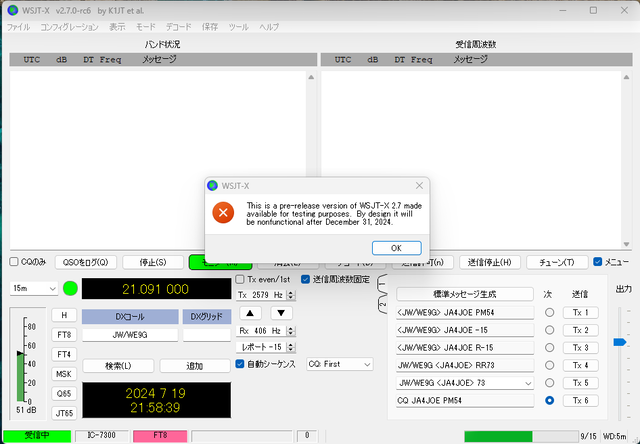The width and height of the screenshot is (640, 444).
Task: Click the 出力 power slider handle
Action: coord(620,342)
